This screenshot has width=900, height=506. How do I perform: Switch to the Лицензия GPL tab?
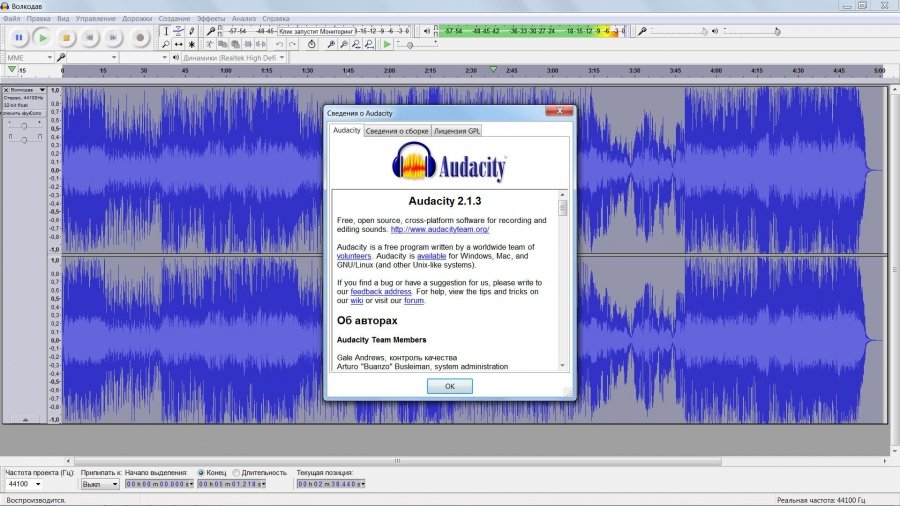point(459,130)
